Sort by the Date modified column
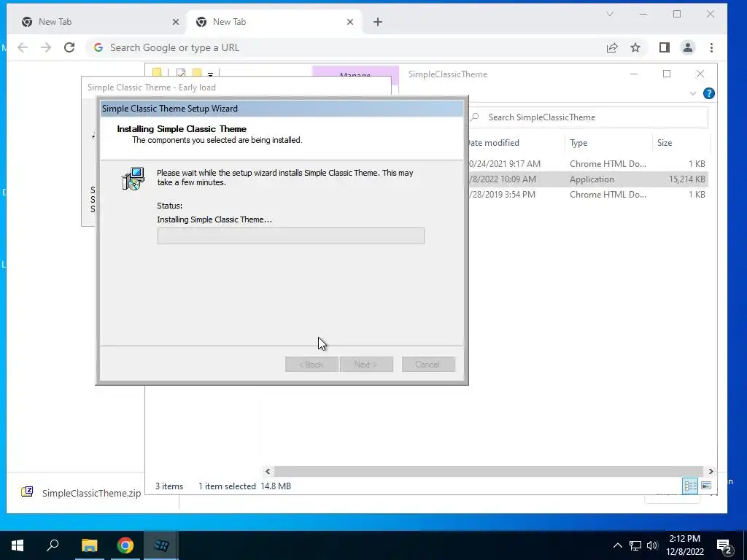 (516, 143)
